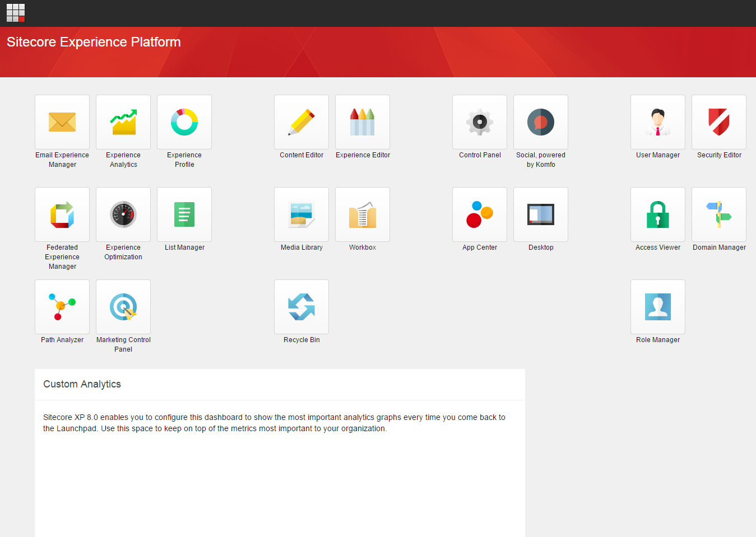This screenshot has height=537, width=756.
Task: Click the Custom Analytics description paragraph
Action: [x=274, y=423]
